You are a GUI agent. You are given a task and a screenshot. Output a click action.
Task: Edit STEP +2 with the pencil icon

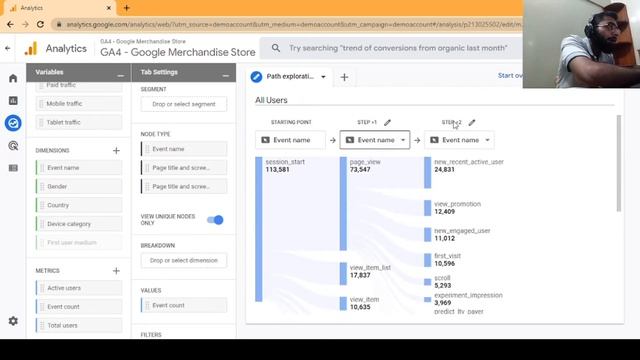pos(472,122)
